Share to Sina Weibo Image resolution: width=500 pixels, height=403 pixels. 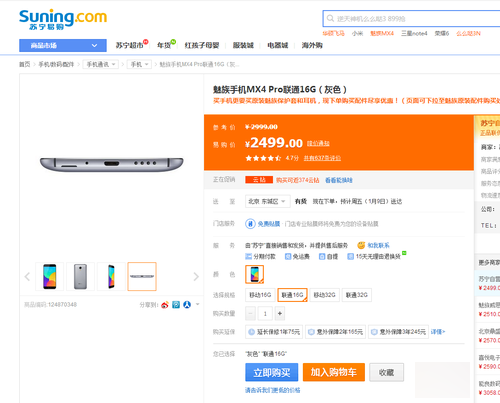165,305
